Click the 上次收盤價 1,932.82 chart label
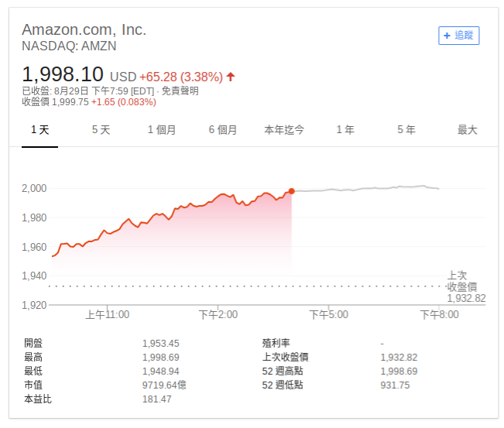The width and height of the screenshot is (504, 428). click(x=467, y=286)
